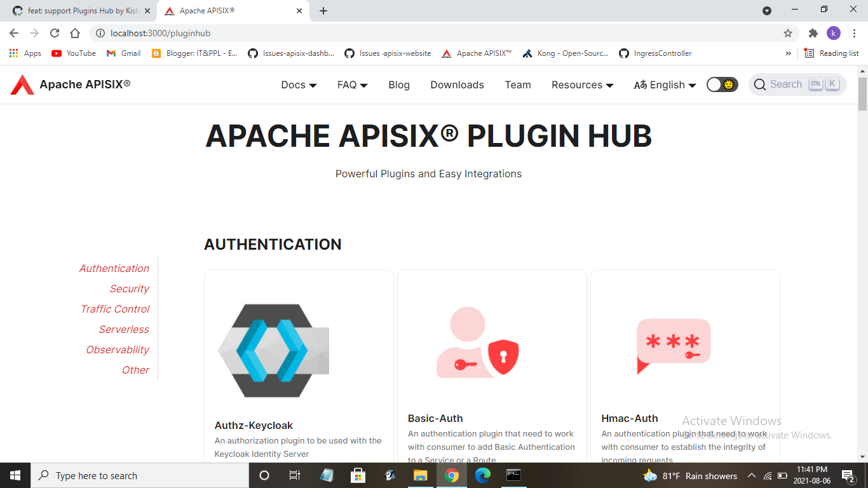Expand the Resources dropdown
The image size is (868, 488).
click(x=582, y=85)
